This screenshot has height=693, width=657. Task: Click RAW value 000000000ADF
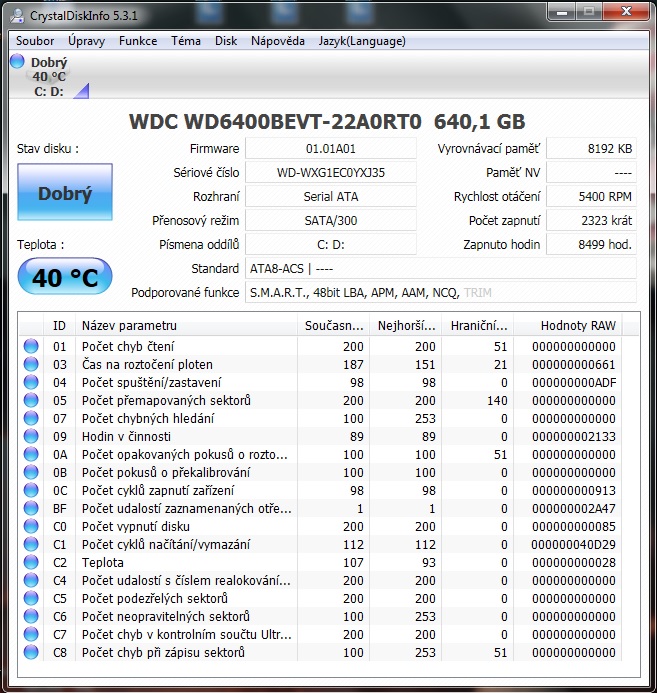pos(573,383)
